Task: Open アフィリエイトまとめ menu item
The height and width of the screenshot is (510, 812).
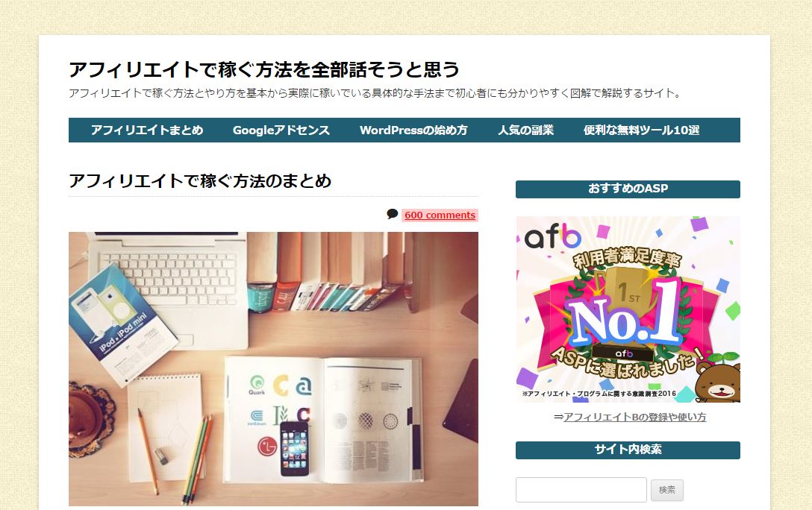Action: [147, 130]
